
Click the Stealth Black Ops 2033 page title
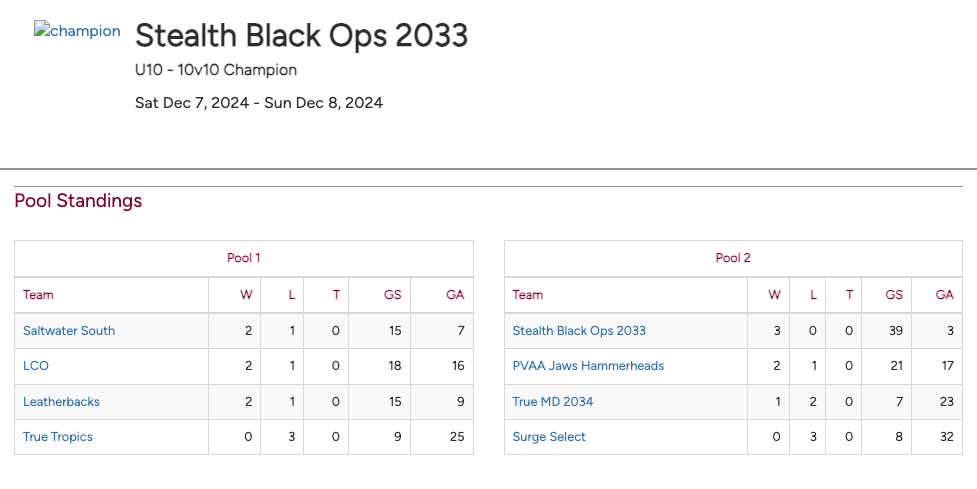(x=301, y=36)
